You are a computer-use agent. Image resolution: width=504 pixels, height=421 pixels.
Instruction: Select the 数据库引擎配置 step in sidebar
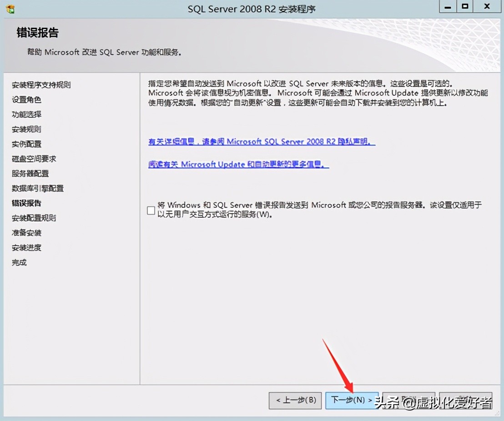[x=38, y=188]
